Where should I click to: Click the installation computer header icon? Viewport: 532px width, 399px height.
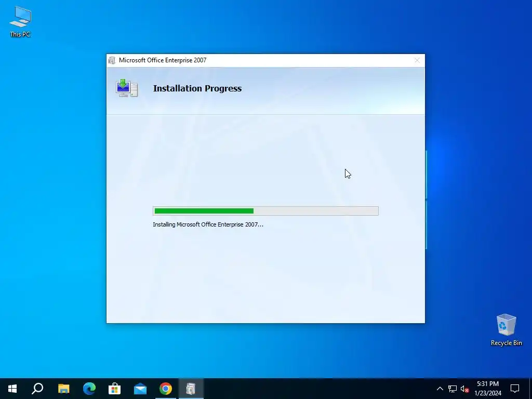[127, 88]
